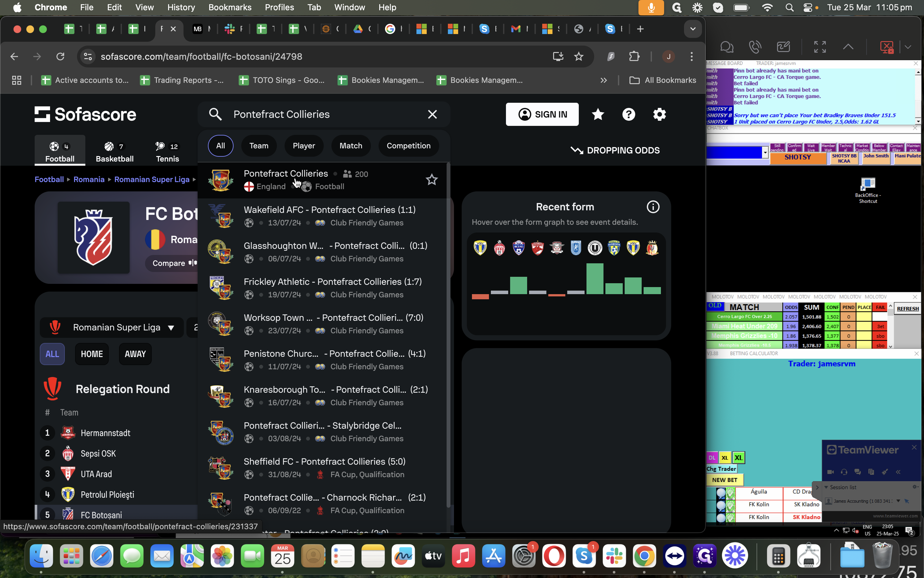Open dropdown arrow beside remote disconnect icon
This screenshot has height=578, width=924.
coord(908,47)
